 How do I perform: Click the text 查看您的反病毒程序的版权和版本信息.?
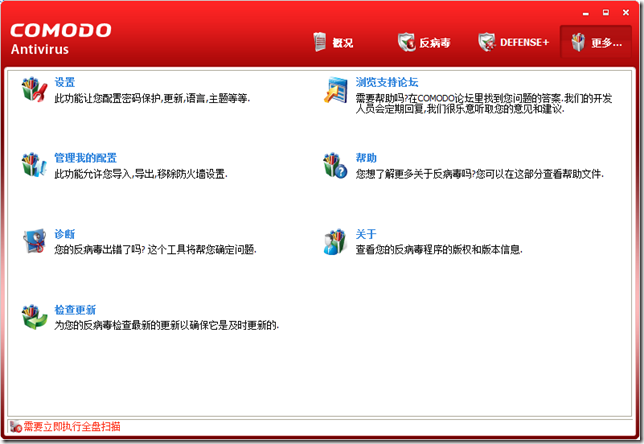(x=439, y=250)
